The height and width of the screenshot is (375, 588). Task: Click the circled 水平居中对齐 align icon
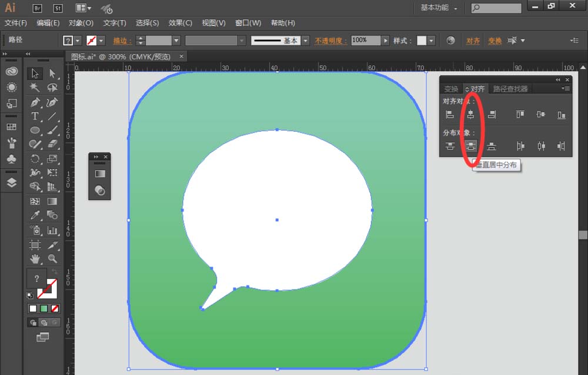(471, 115)
